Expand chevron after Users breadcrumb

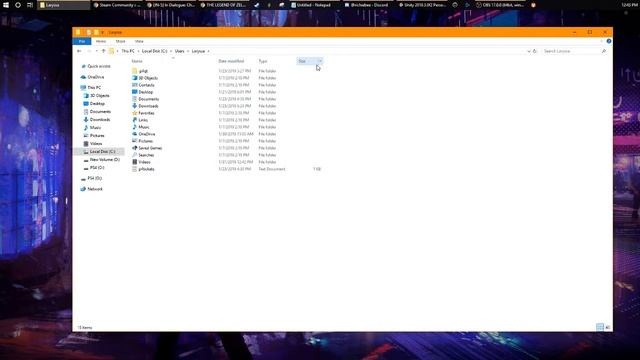tap(188, 51)
